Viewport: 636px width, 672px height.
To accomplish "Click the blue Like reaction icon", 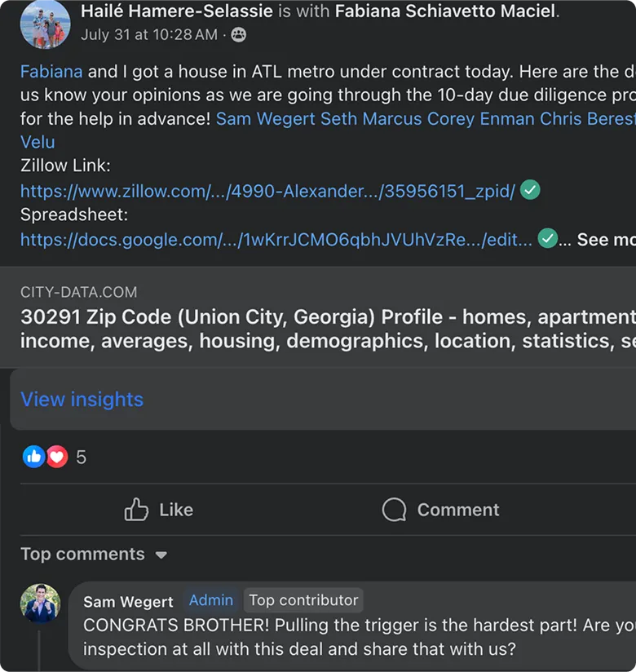I will (33, 457).
